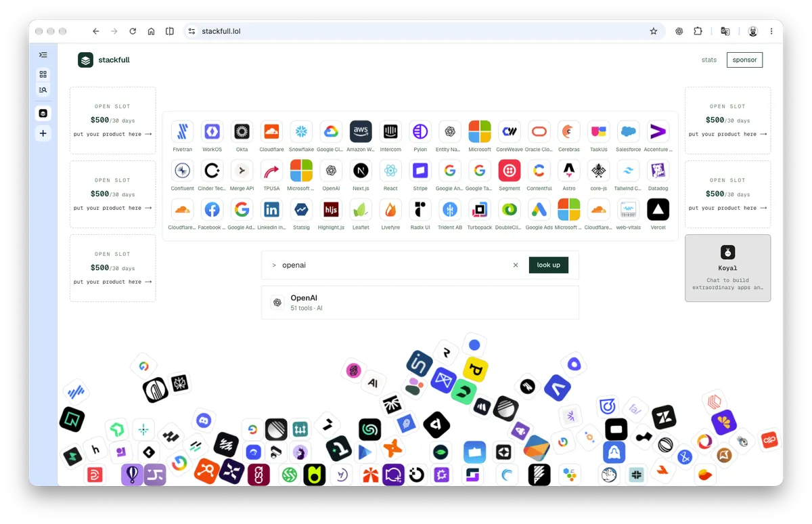812x524 pixels.
Task: Select the Salesforce cloud icon
Action: [629, 131]
